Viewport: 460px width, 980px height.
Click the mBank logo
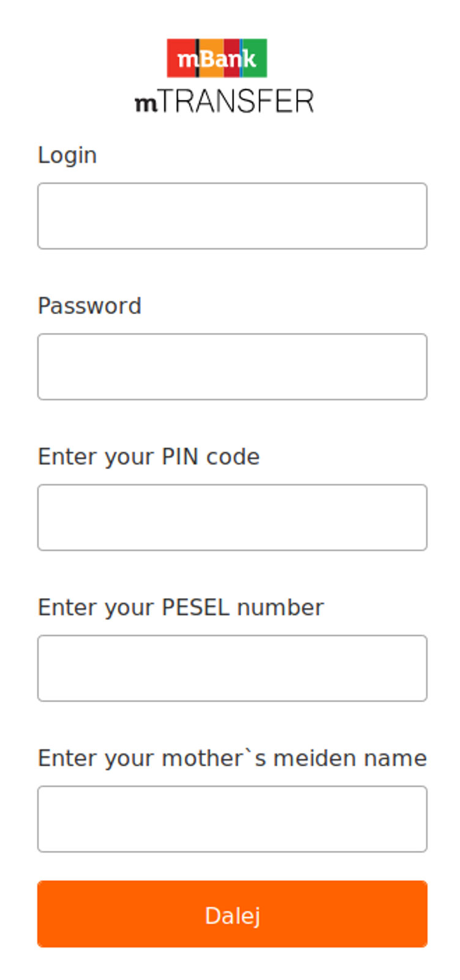[217, 58]
